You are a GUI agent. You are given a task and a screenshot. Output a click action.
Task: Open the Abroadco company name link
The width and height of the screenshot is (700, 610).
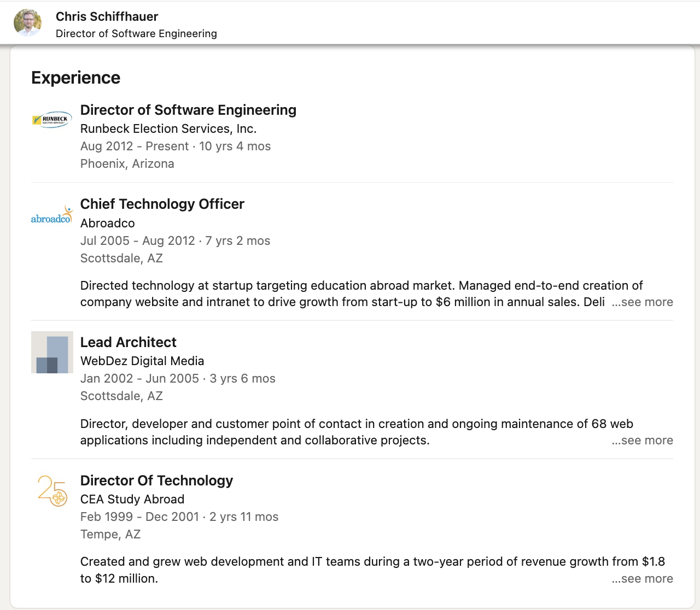coord(108,223)
